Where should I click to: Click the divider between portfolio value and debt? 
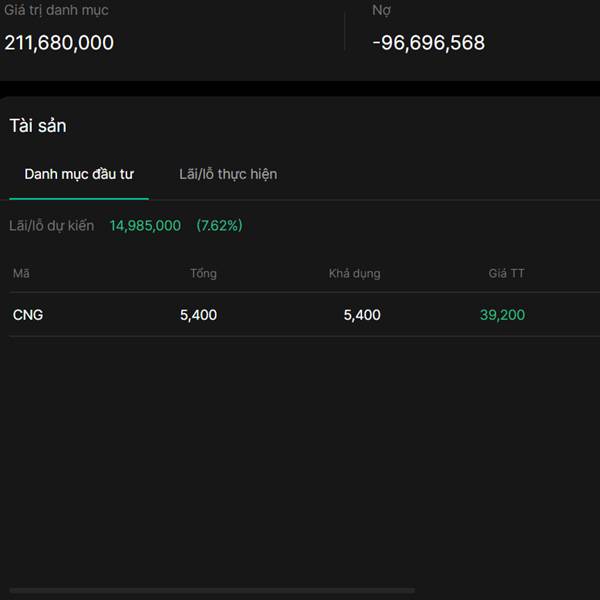point(345,32)
